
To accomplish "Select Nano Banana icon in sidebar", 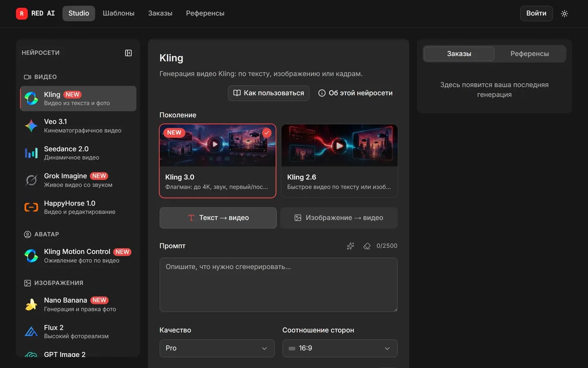I will 31,305.
